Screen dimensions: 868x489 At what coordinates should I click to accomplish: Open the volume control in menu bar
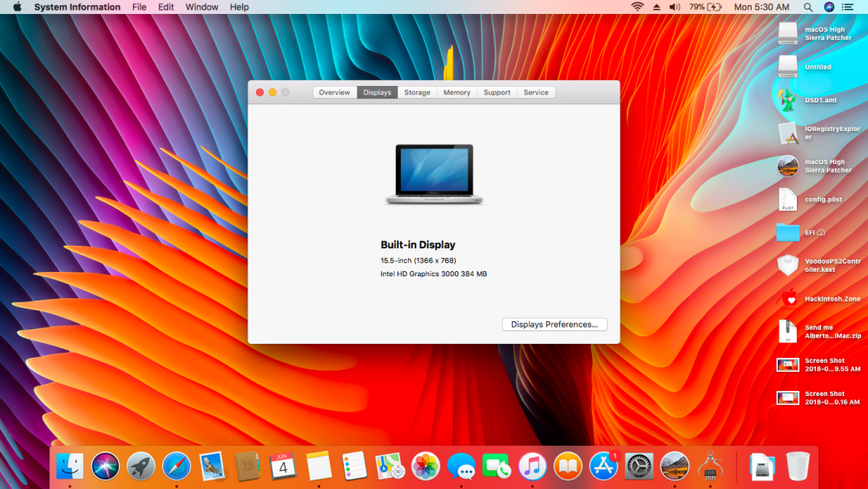click(x=674, y=7)
